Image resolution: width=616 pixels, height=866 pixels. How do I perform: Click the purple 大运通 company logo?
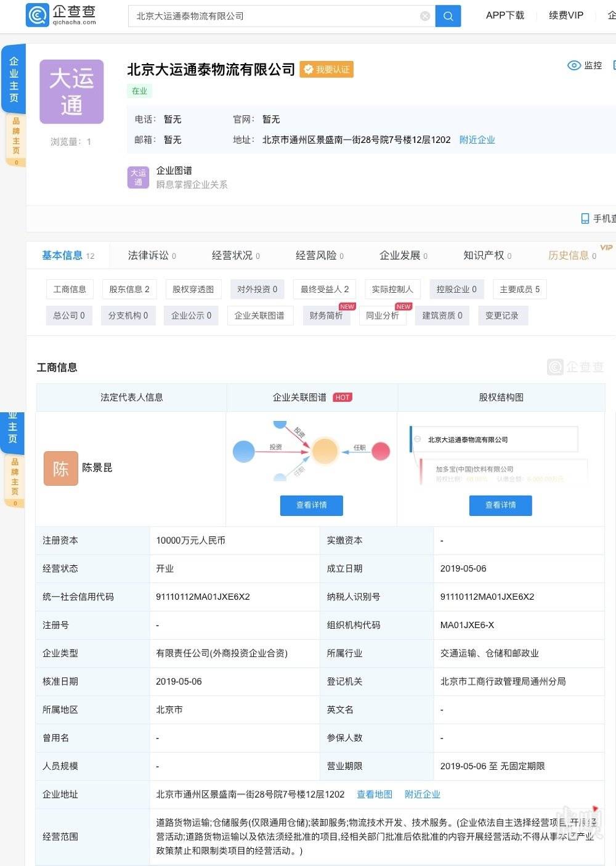71,92
